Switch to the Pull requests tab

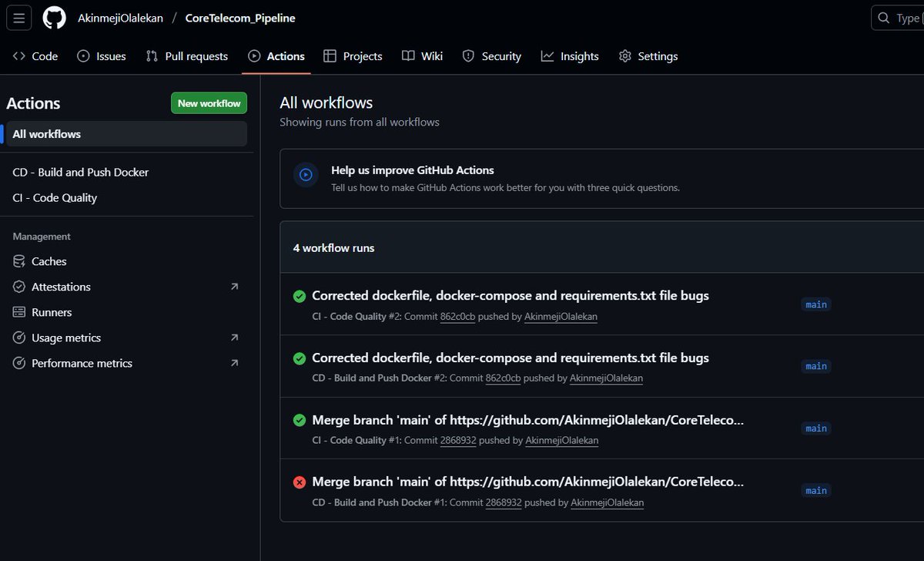tap(187, 56)
